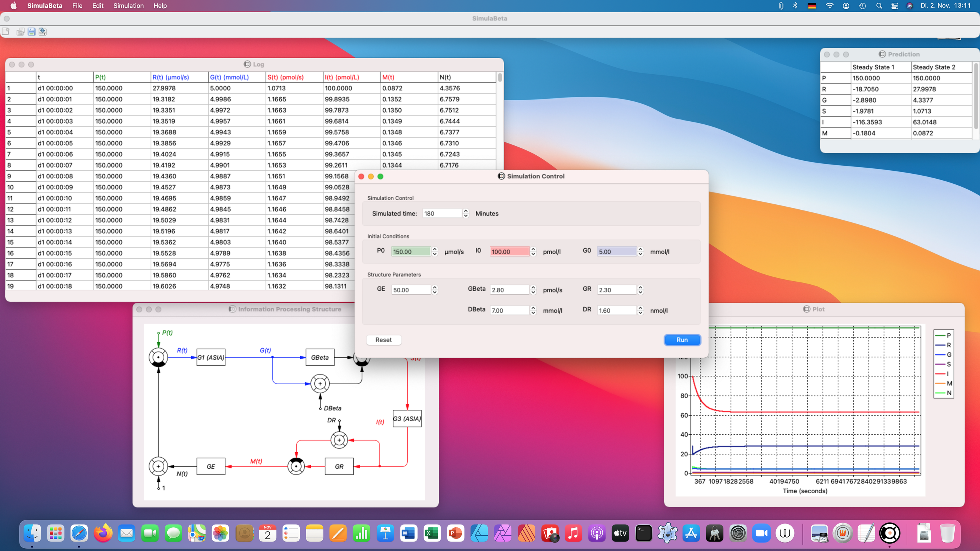Click the GBeta stepper arrows
This screenshot has width=980, height=551.
pos(533,290)
